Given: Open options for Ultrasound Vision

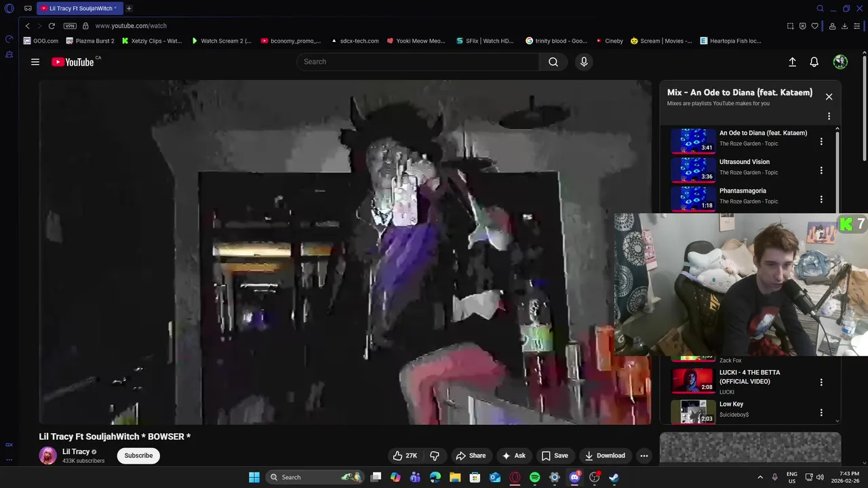Looking at the screenshot, I should click(x=821, y=171).
